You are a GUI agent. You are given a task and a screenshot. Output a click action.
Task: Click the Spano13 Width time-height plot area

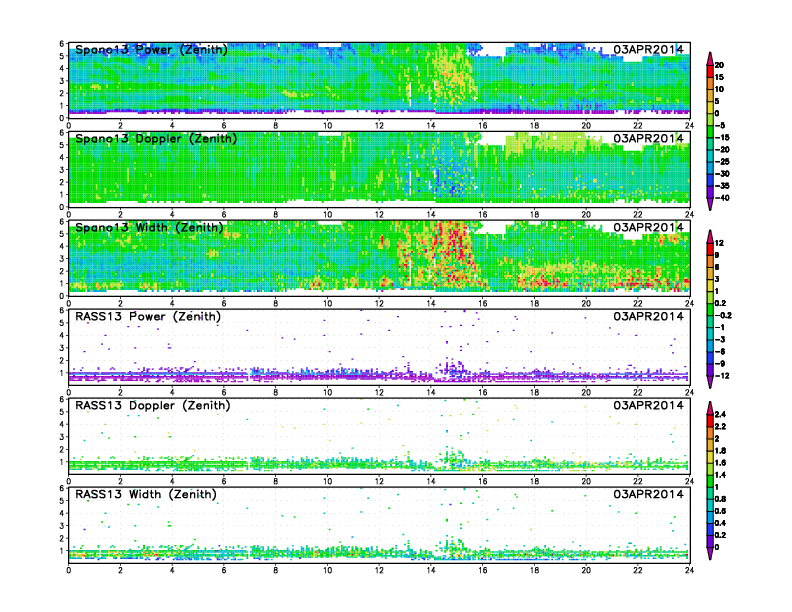click(379, 258)
